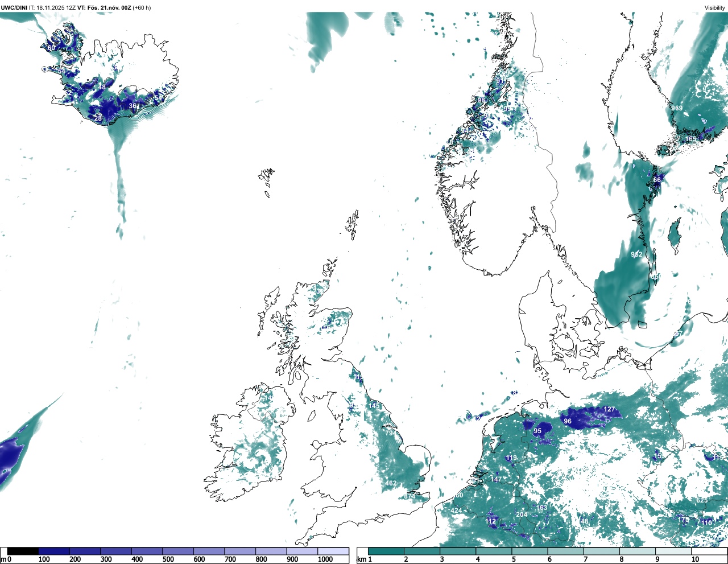Select the 9–10 km lightest legend swatch
Viewport: 728px width, 564px height.
tap(673, 551)
